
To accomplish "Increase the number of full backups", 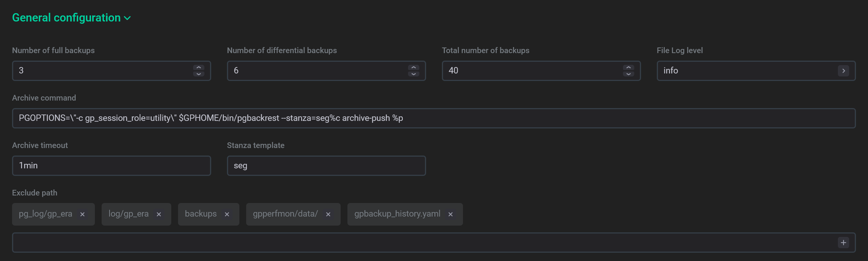I will tap(199, 67).
